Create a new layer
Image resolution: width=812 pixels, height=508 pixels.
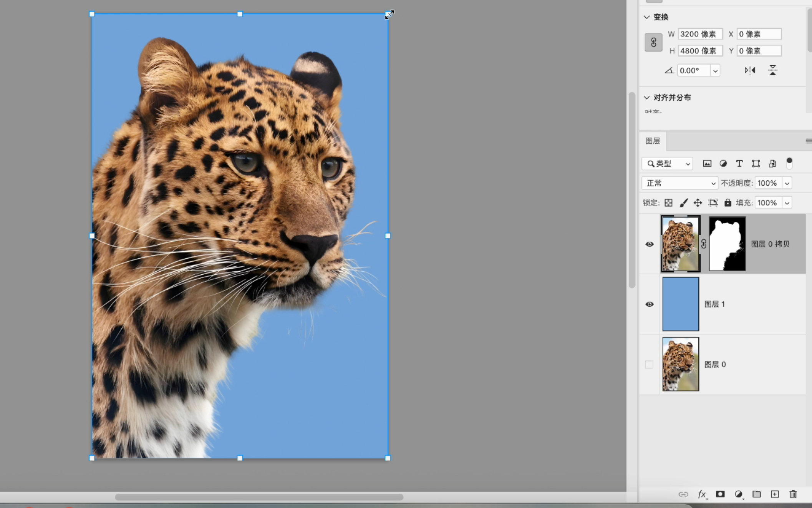click(775, 494)
